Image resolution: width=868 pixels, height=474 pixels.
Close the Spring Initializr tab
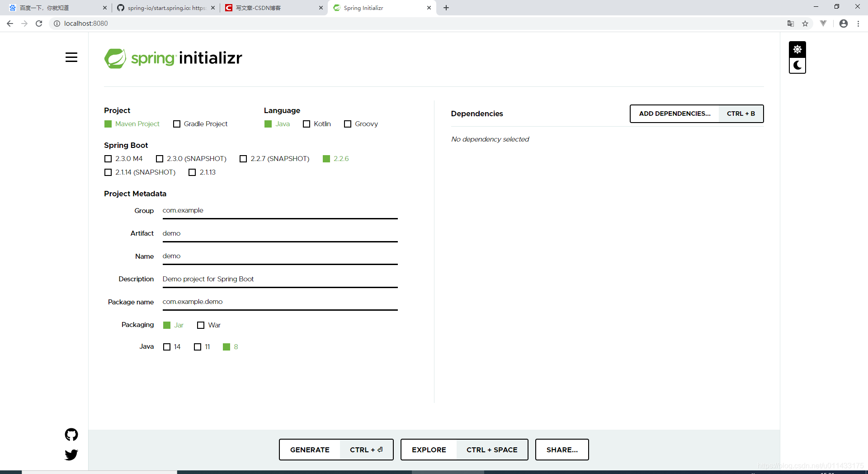tap(429, 8)
